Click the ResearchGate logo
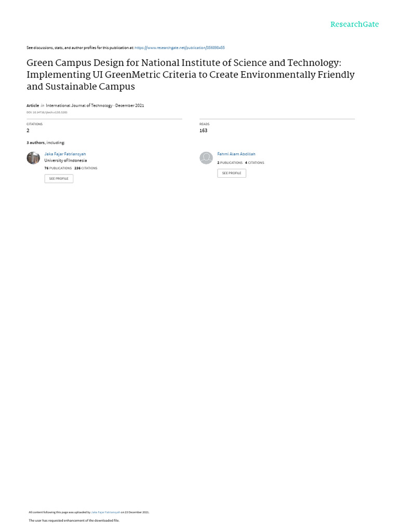The image size is (399, 532). (354, 24)
